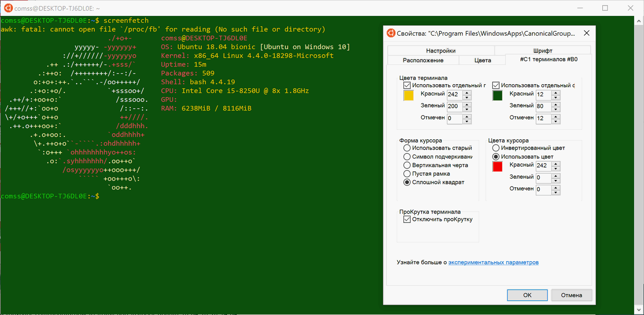
Task: Decrease Отмечен value of 12 in background group
Action: pos(556,121)
